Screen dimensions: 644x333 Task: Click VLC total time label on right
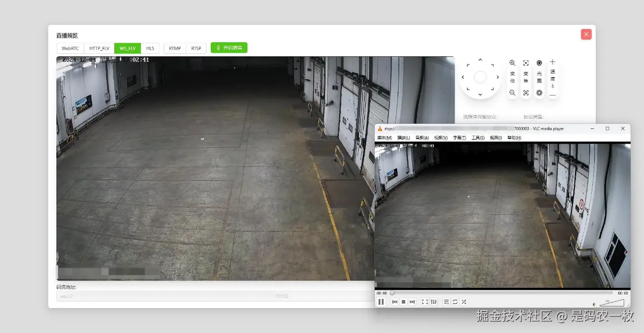tap(623, 293)
